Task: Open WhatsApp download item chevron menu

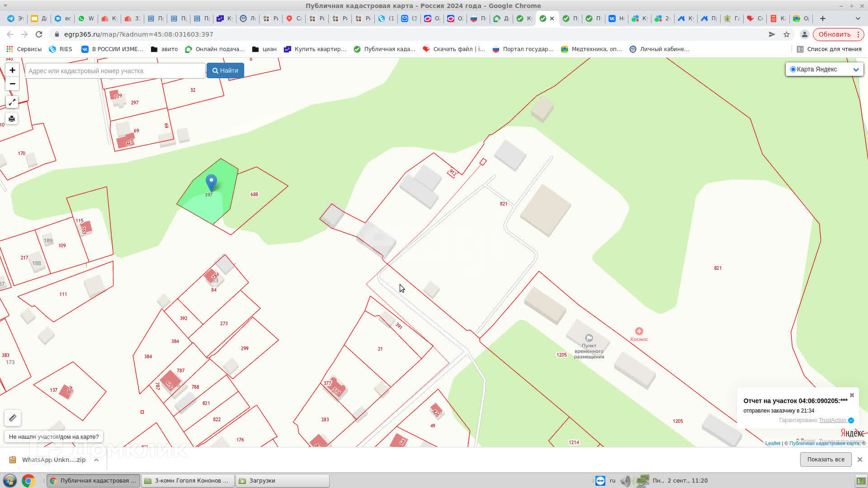Action: [96, 460]
